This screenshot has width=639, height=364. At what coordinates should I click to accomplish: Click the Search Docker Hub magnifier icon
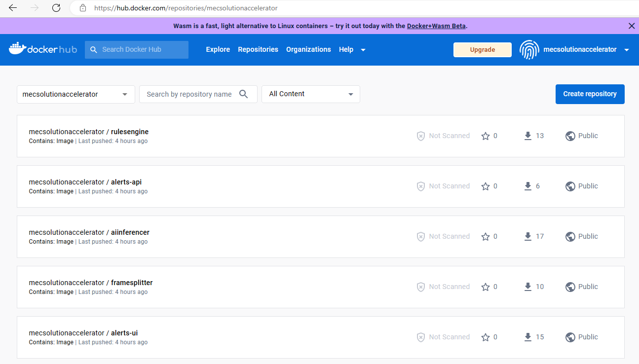click(x=94, y=49)
